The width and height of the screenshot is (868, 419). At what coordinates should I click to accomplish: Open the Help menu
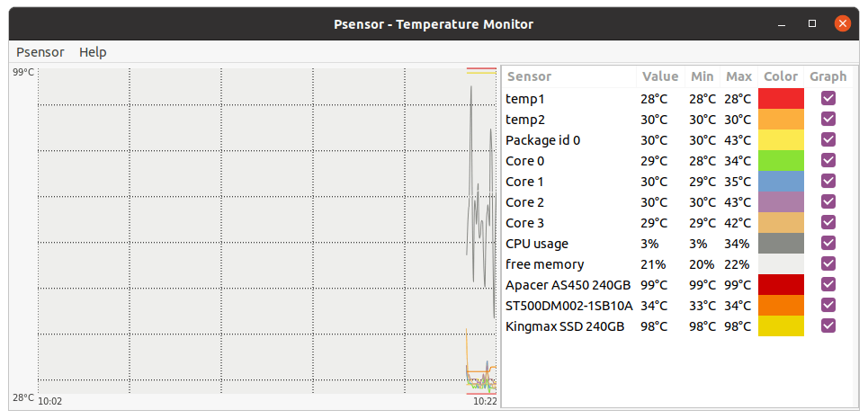click(93, 52)
